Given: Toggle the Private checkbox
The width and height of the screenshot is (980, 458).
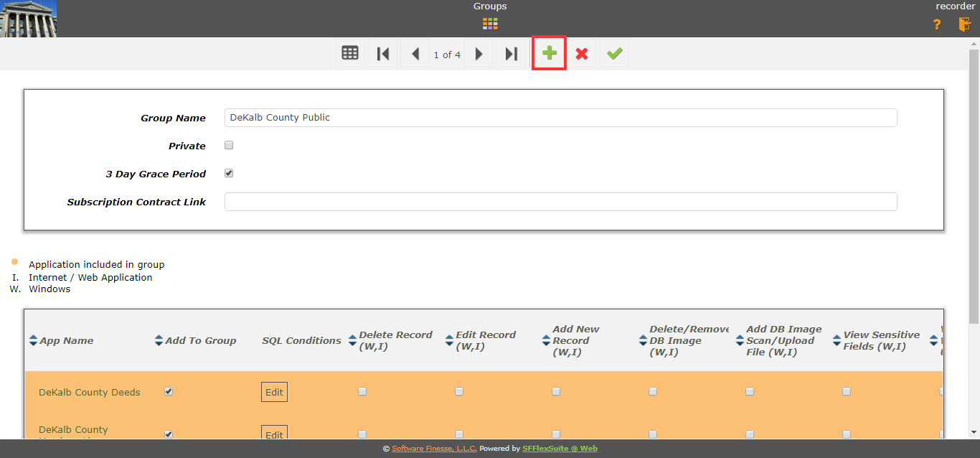Looking at the screenshot, I should pos(229,145).
